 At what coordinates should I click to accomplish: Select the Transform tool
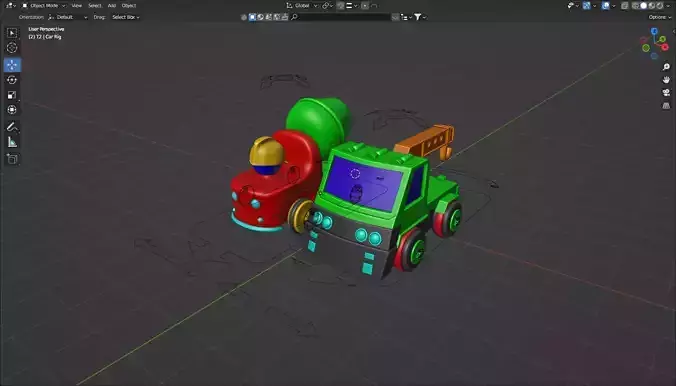[x=12, y=110]
